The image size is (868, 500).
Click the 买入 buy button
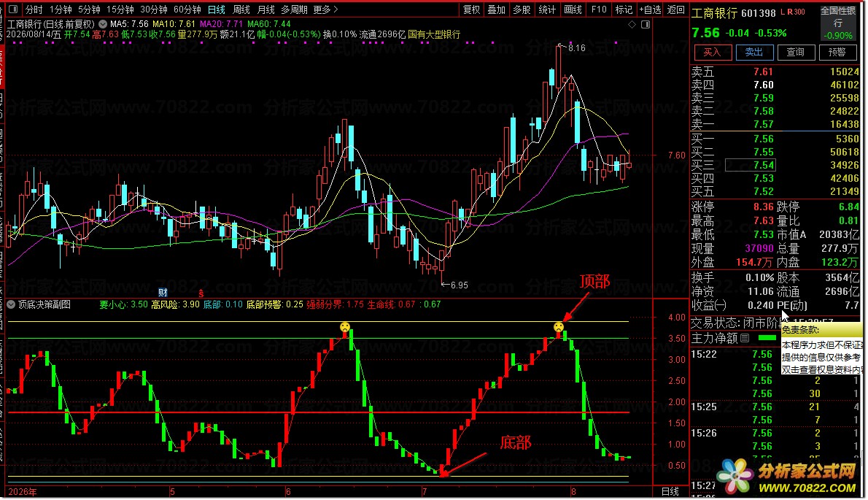tap(712, 52)
